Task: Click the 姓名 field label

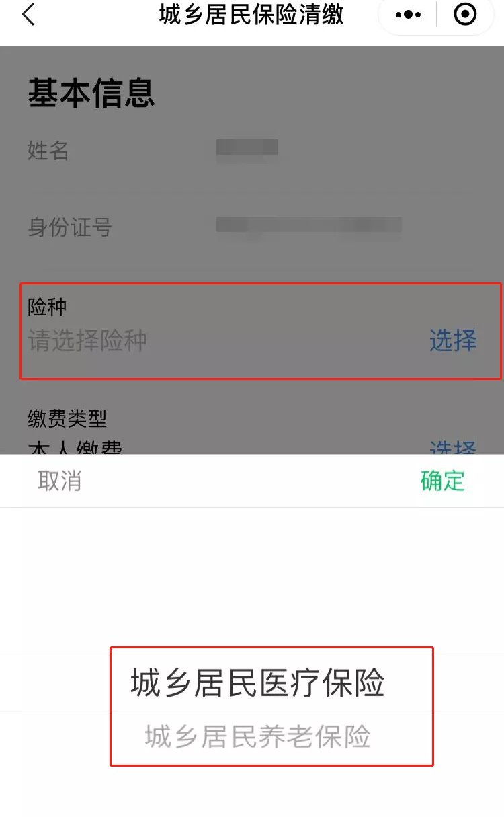Action: point(48,150)
